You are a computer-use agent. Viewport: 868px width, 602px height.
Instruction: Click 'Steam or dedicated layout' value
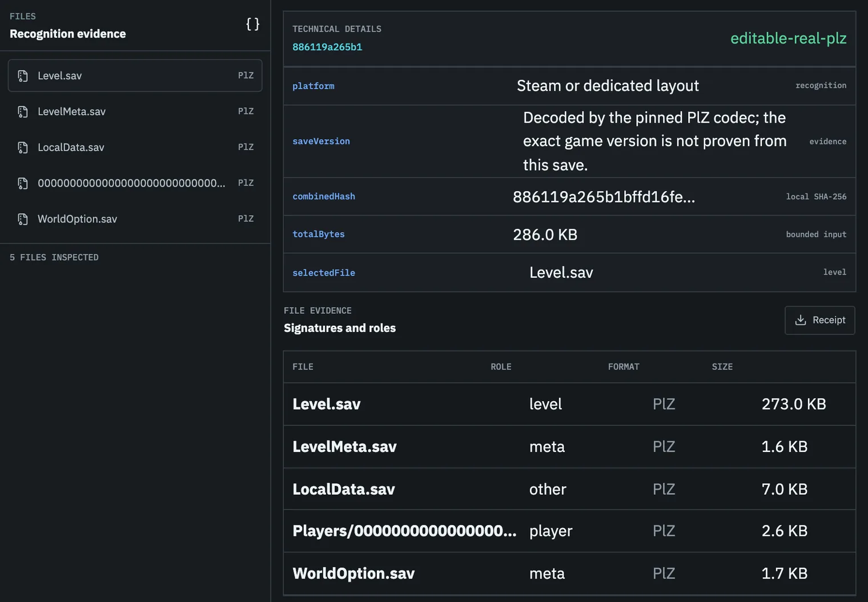[x=608, y=86]
